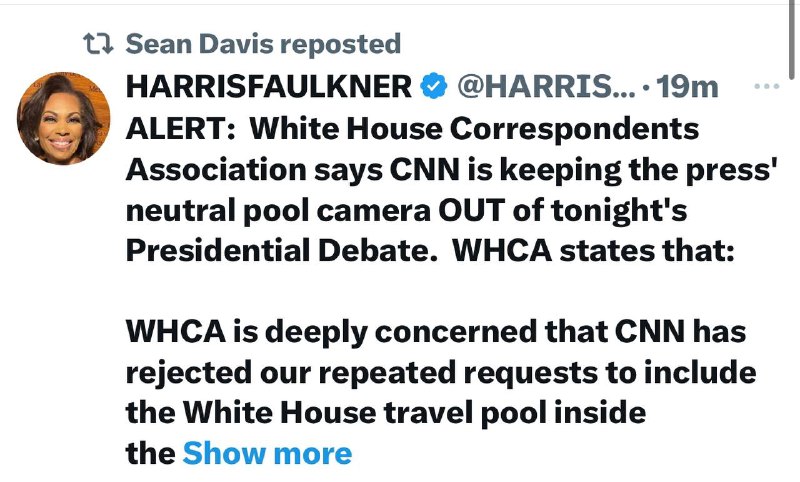Click the blue verified badge
The width and height of the screenshot is (800, 482).
point(433,86)
